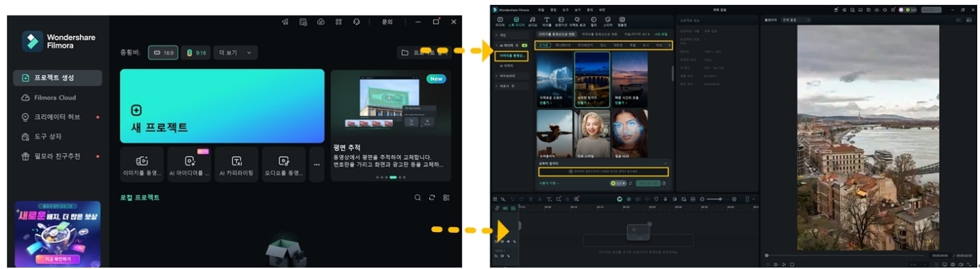Search local projects with the magnifier icon

click(418, 197)
